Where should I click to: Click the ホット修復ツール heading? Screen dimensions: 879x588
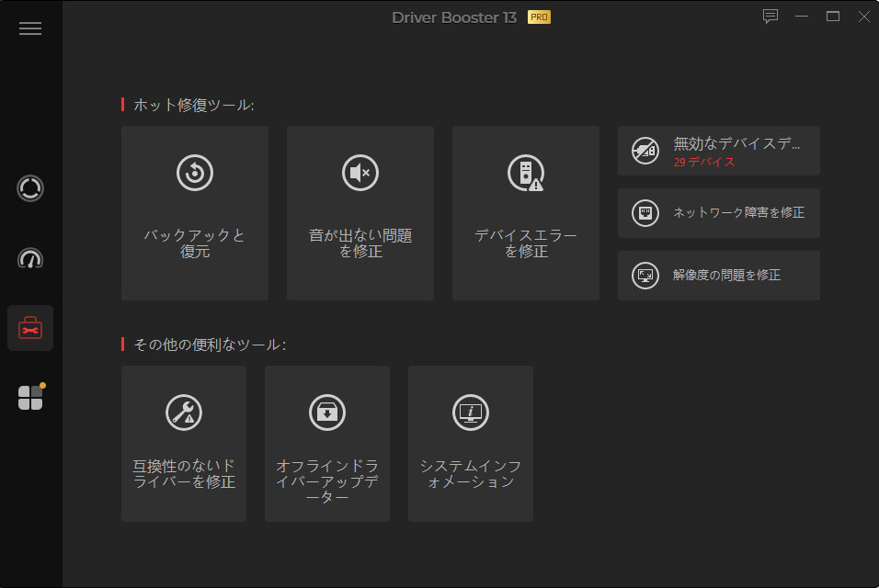[193, 105]
